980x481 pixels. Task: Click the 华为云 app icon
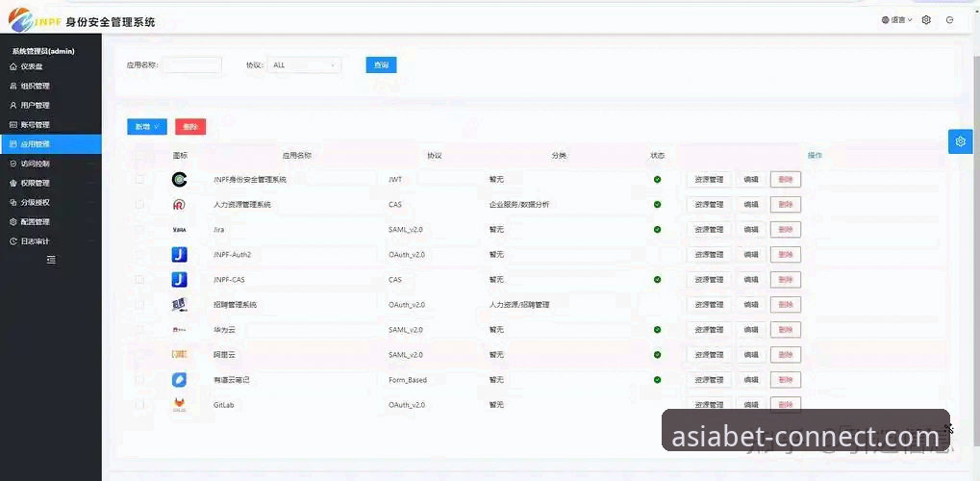coord(180,330)
